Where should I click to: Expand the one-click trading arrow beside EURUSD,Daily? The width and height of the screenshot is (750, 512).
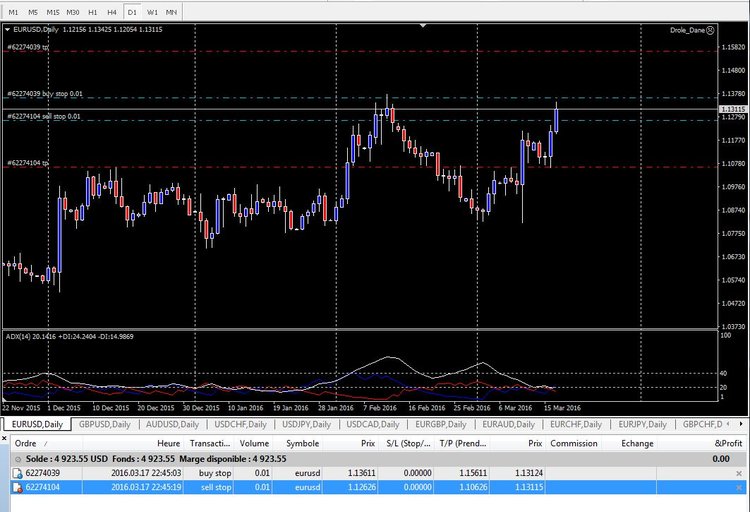[8, 30]
